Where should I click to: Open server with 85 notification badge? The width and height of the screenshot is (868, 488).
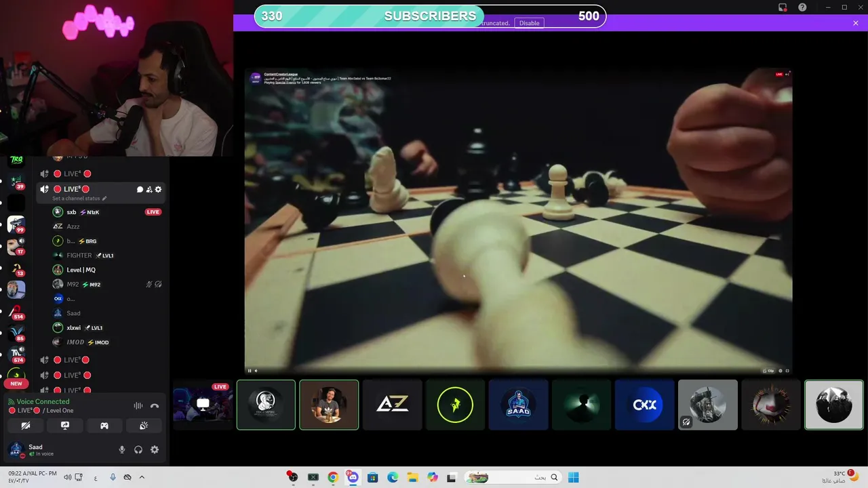tap(16, 333)
